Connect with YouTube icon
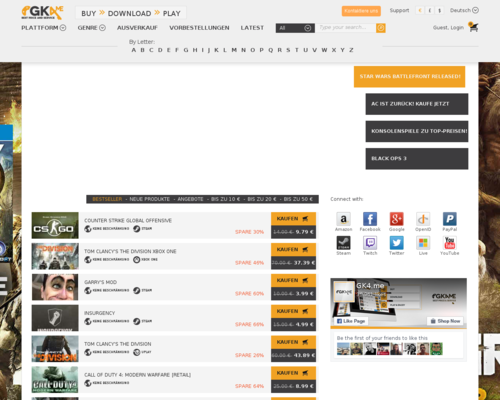Image resolution: width=500 pixels, height=400 pixels. [x=450, y=243]
